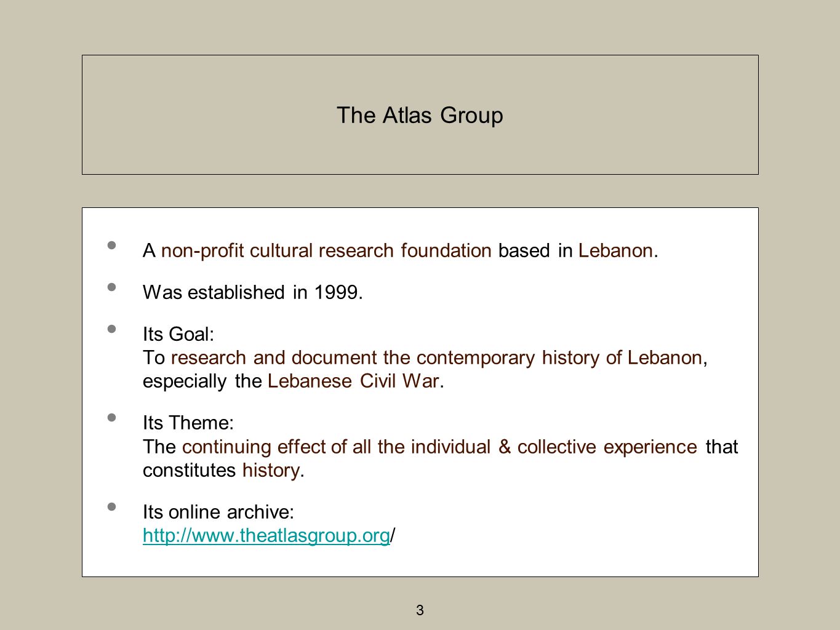This screenshot has height=630, width=840.
Task: Click the first bullet point marker
Action: (111, 245)
